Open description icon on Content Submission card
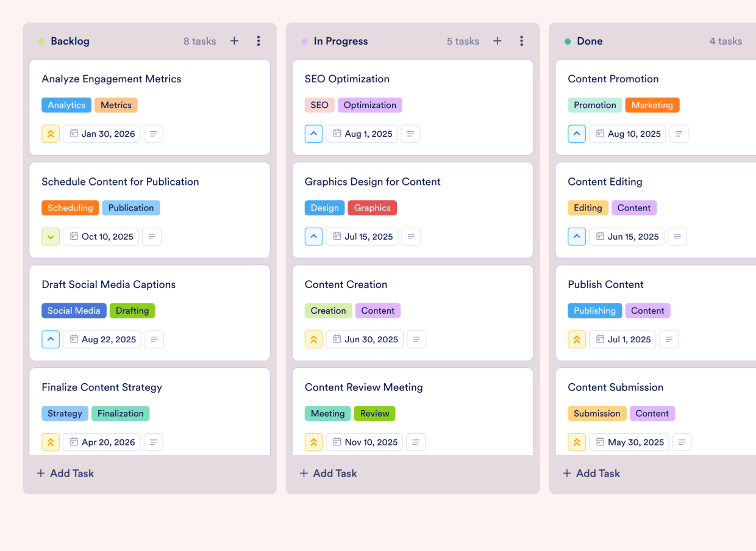 pos(682,442)
